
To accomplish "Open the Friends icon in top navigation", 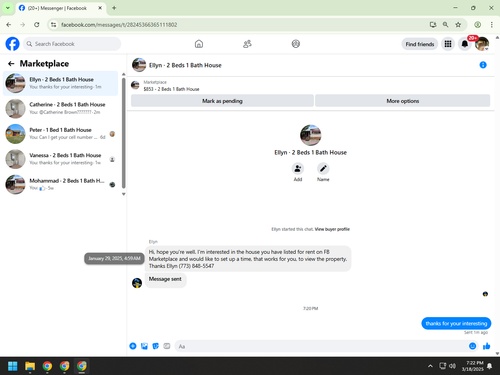I will 247,44.
